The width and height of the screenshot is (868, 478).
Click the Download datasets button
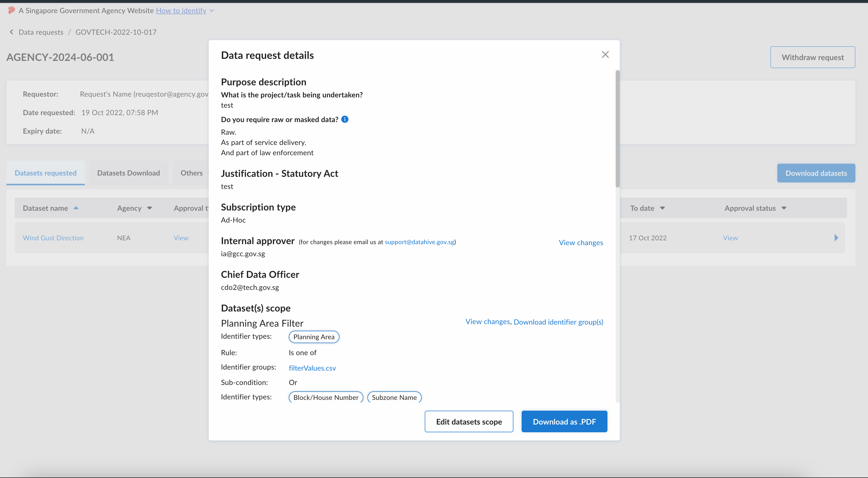pos(816,173)
